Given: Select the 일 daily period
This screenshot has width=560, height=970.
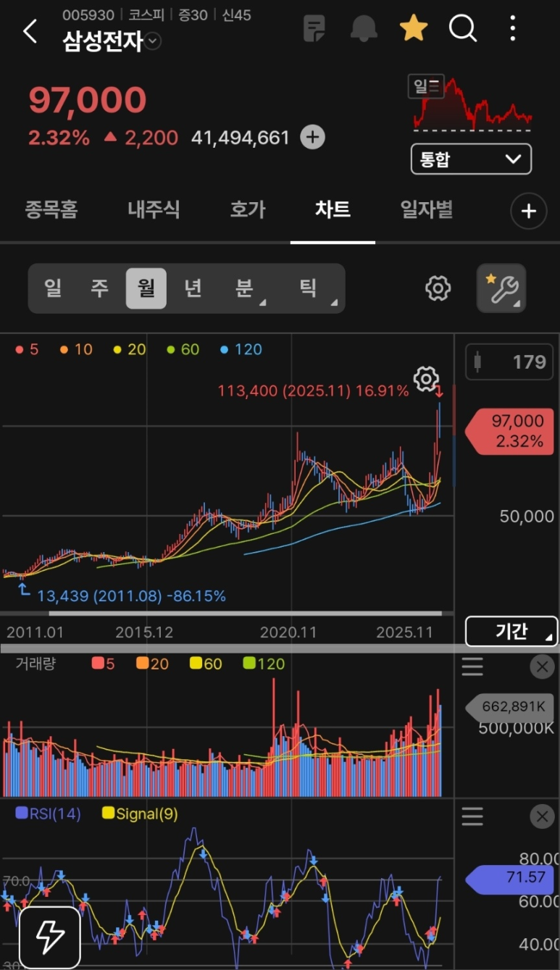Looking at the screenshot, I should 53,288.
